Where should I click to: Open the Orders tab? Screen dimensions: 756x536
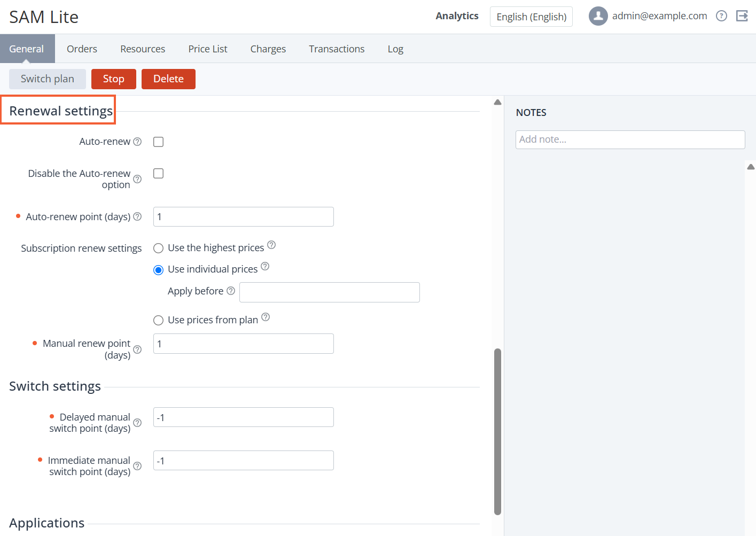click(82, 49)
